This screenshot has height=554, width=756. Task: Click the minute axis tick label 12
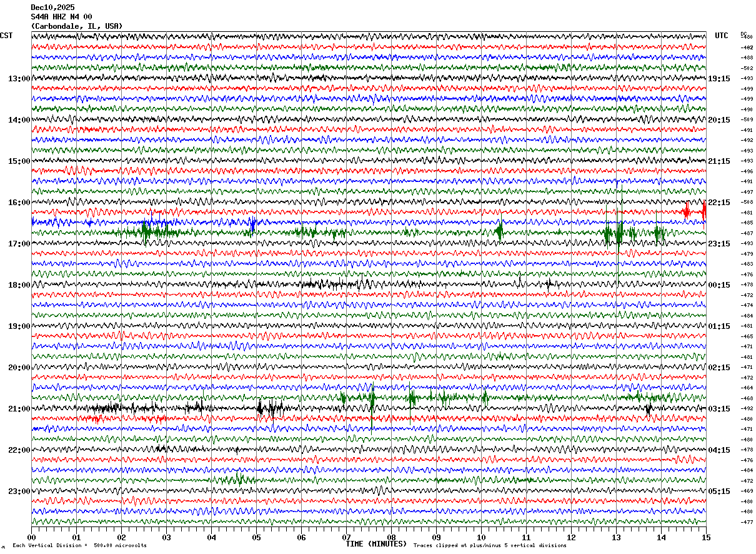tap(571, 536)
